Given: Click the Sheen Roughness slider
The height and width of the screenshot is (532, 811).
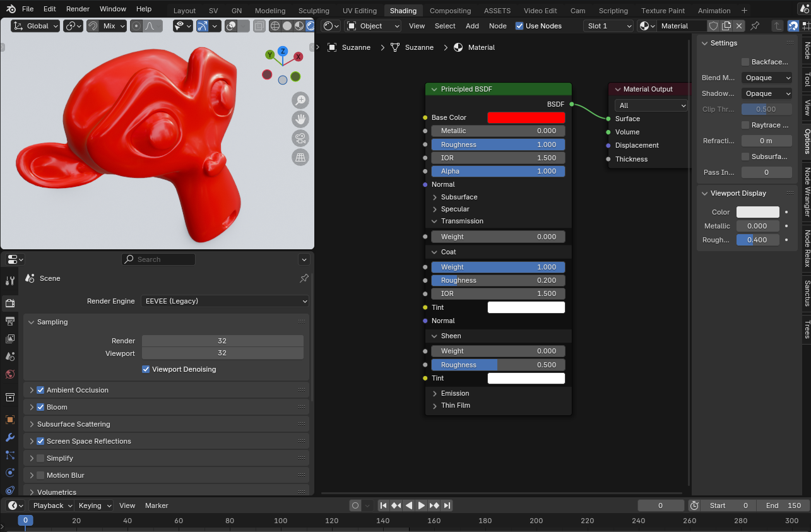Looking at the screenshot, I should point(498,365).
